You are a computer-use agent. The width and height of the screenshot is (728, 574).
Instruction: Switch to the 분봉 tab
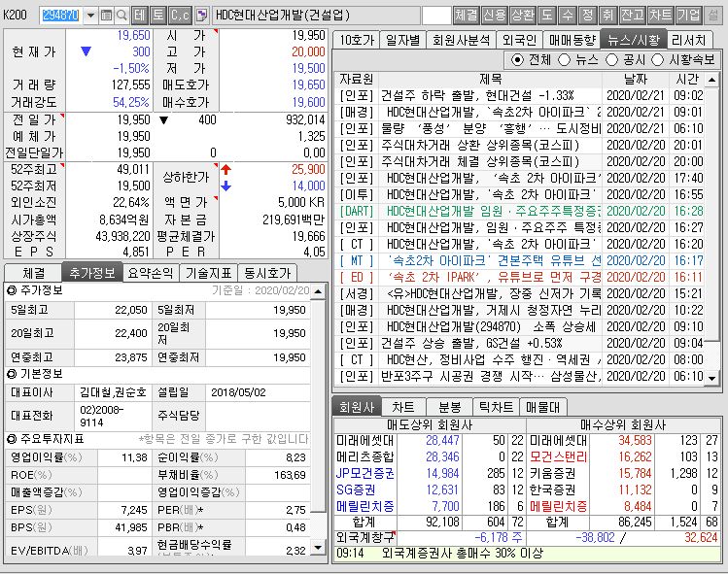(449, 407)
